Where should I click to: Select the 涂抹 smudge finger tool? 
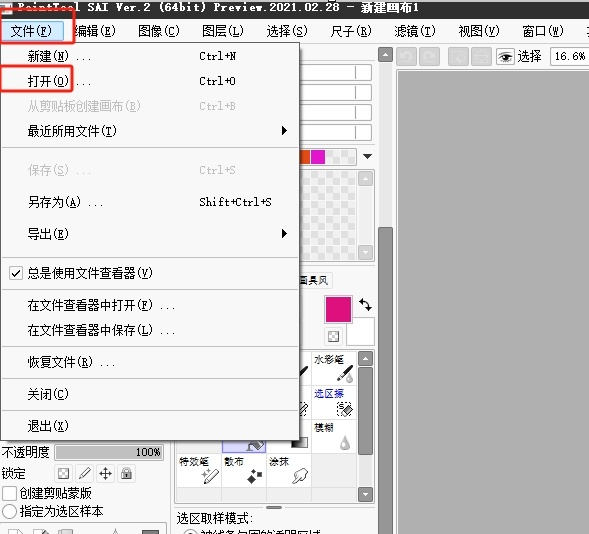click(289, 470)
